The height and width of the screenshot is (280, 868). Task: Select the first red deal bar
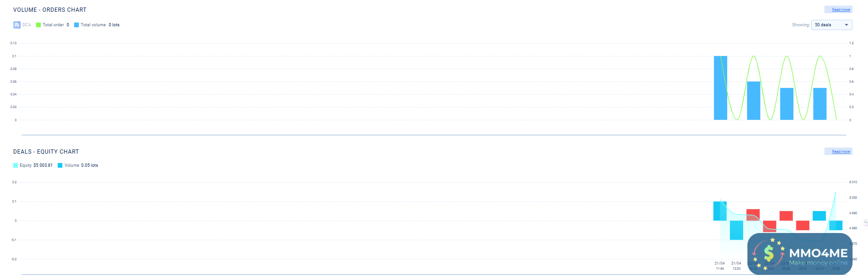coord(753,215)
